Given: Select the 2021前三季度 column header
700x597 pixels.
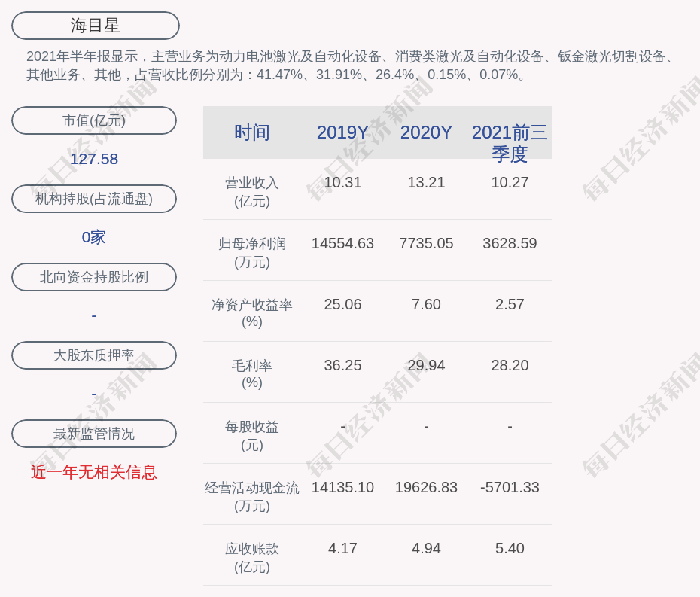Looking at the screenshot, I should (x=510, y=142).
